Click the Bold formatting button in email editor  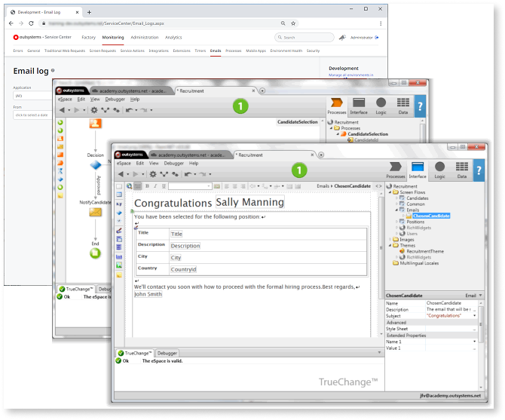pos(147,185)
